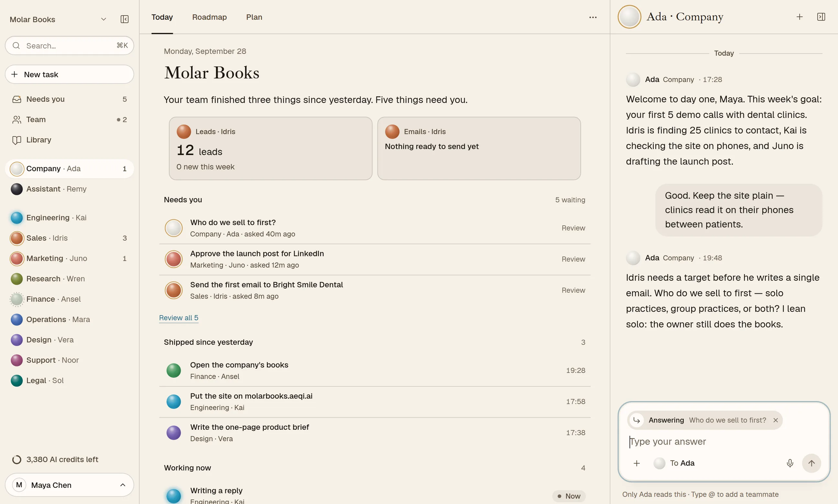Viewport: 838px width, 504px height.
Task: Click the Search field
Action: coord(69,46)
